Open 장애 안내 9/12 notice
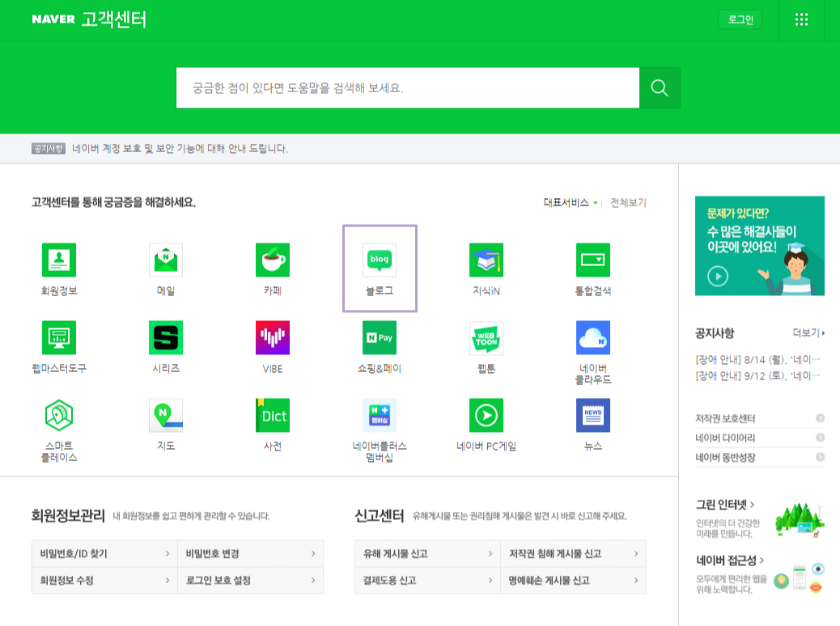The image size is (840, 626). [757, 375]
